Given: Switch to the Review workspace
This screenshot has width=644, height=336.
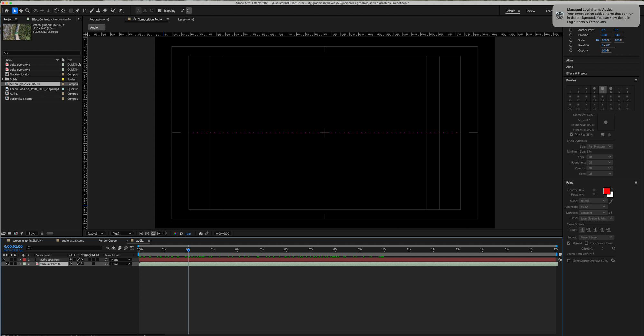Looking at the screenshot, I should [x=530, y=11].
